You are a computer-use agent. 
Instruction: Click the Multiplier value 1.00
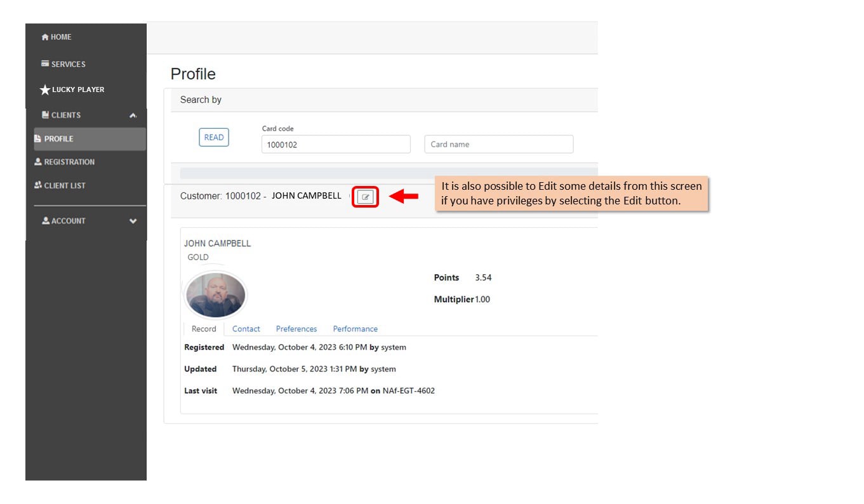coord(482,299)
